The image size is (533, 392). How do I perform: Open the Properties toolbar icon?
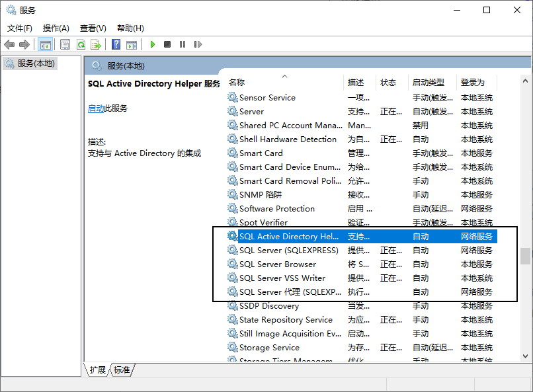click(65, 44)
